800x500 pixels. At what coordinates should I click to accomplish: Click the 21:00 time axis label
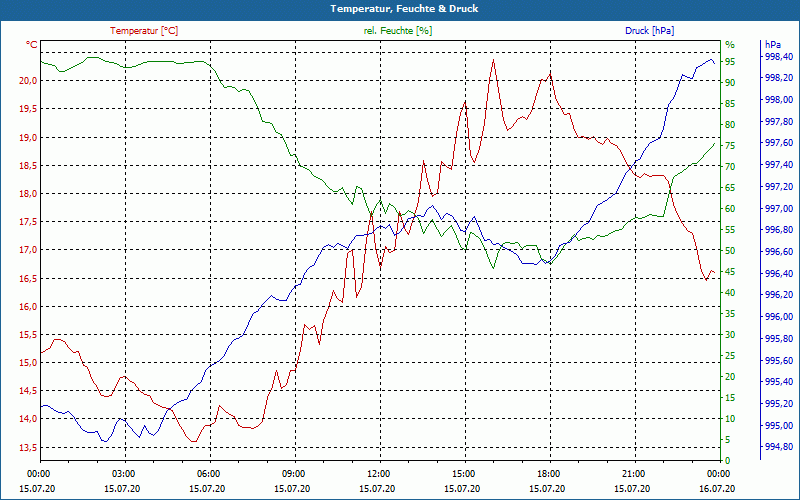[633, 473]
